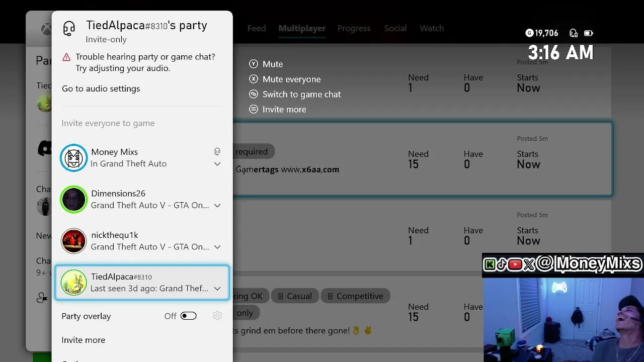The image size is (644, 362).
Task: Open the Watch tab
Action: click(432, 28)
